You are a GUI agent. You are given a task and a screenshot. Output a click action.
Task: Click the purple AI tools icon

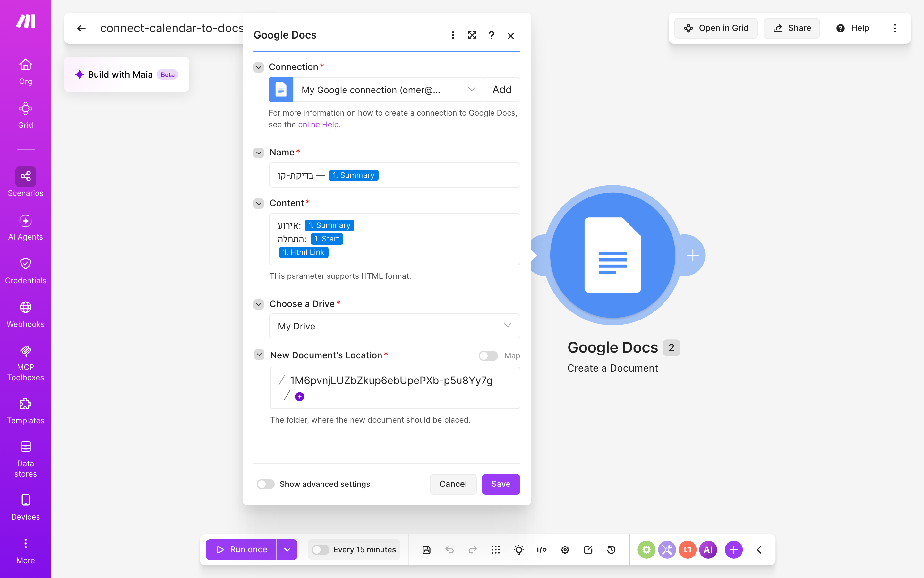tap(708, 550)
